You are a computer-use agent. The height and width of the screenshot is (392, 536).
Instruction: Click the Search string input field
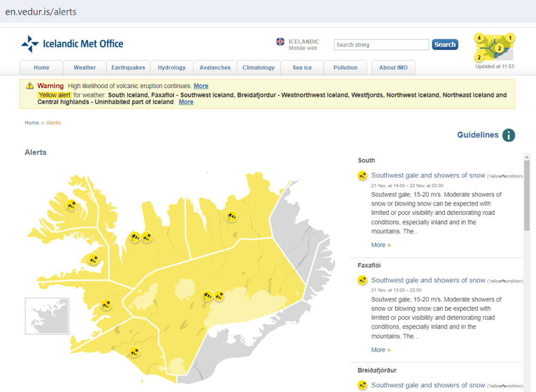[x=381, y=45]
